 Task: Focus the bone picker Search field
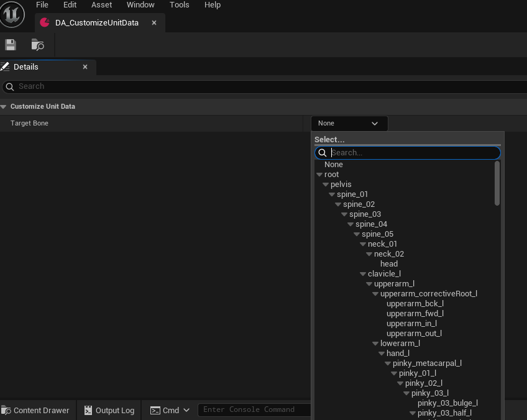[407, 153]
